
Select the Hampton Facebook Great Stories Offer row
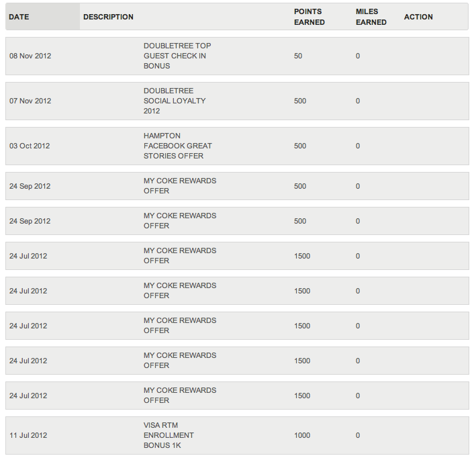pos(237,146)
